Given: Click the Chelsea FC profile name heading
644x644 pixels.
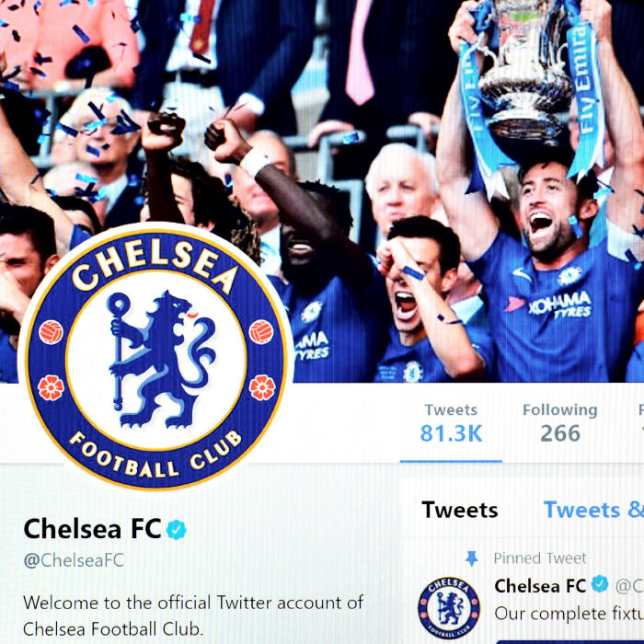Looking at the screenshot, I should (92, 529).
